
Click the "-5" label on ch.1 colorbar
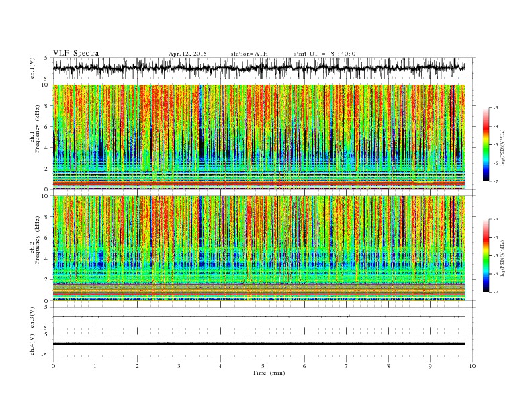coord(494,144)
